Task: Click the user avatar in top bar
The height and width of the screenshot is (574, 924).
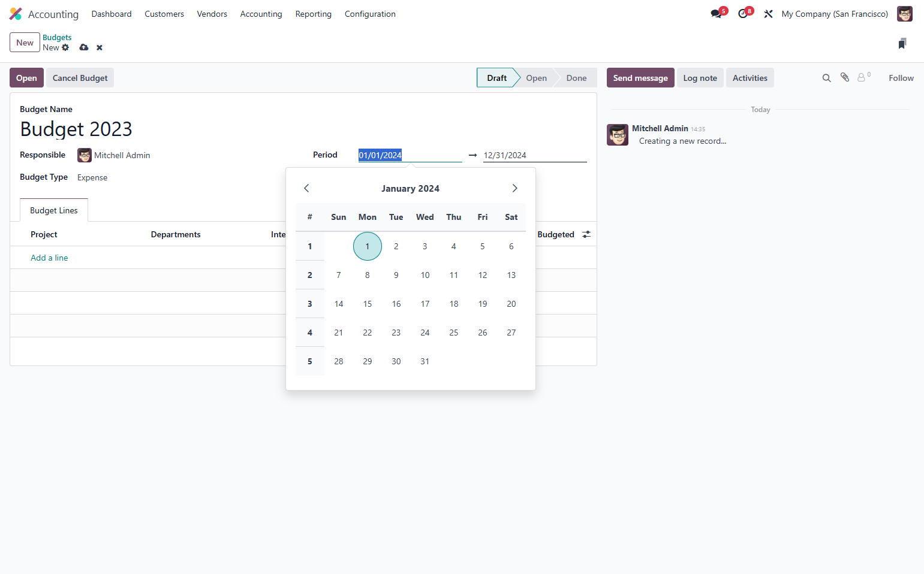Action: coord(904,14)
